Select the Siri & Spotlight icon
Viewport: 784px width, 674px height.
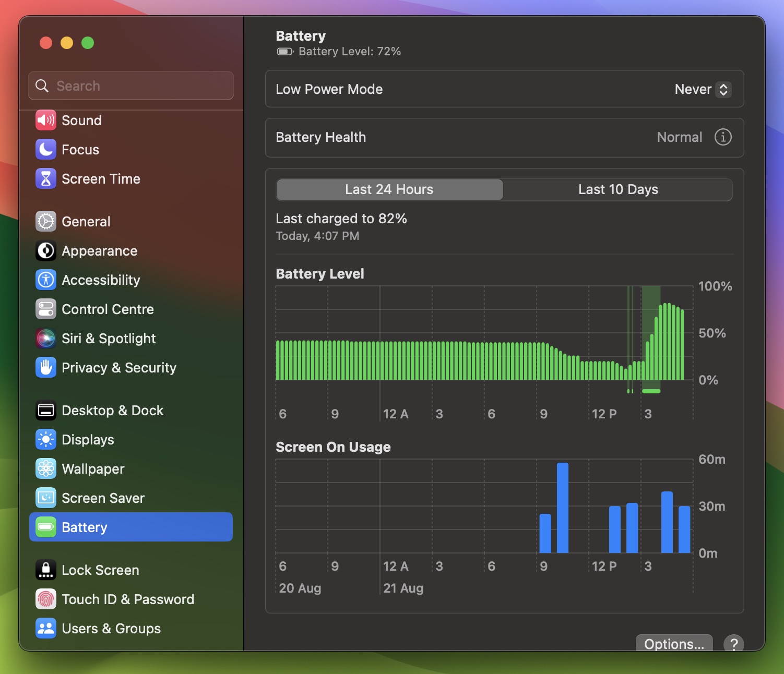pos(45,338)
